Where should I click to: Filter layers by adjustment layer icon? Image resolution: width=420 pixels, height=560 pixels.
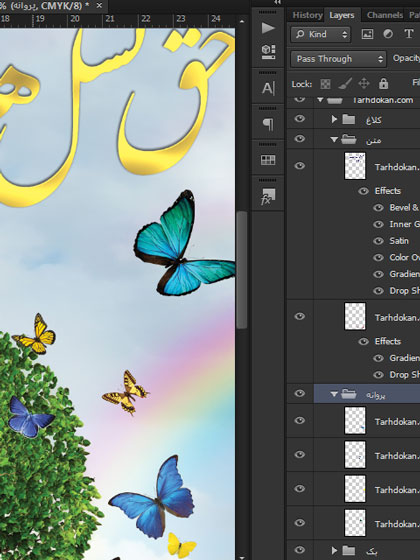click(388, 34)
